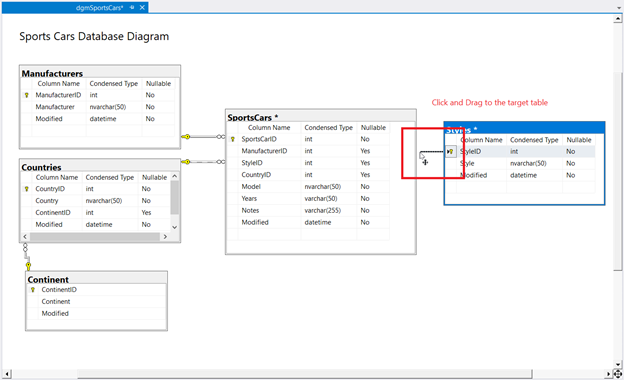
Task: Click ManufacturerID primary key icon in Manufacturers
Action: pos(27,95)
